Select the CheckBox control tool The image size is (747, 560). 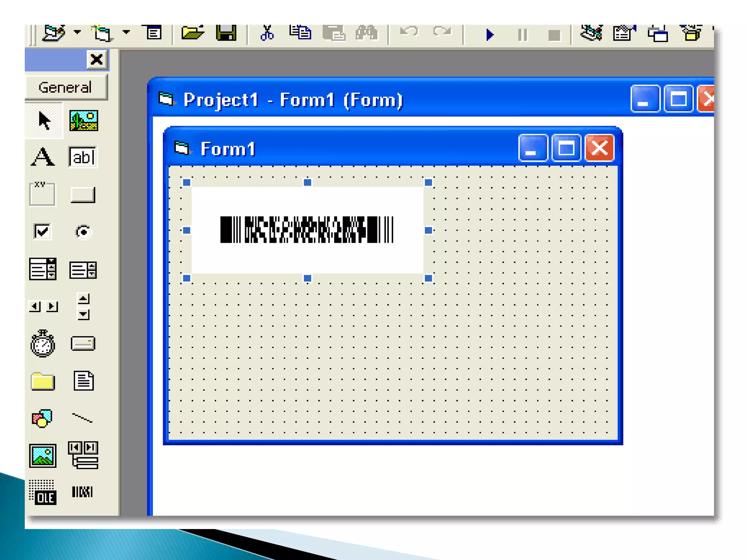click(x=42, y=232)
